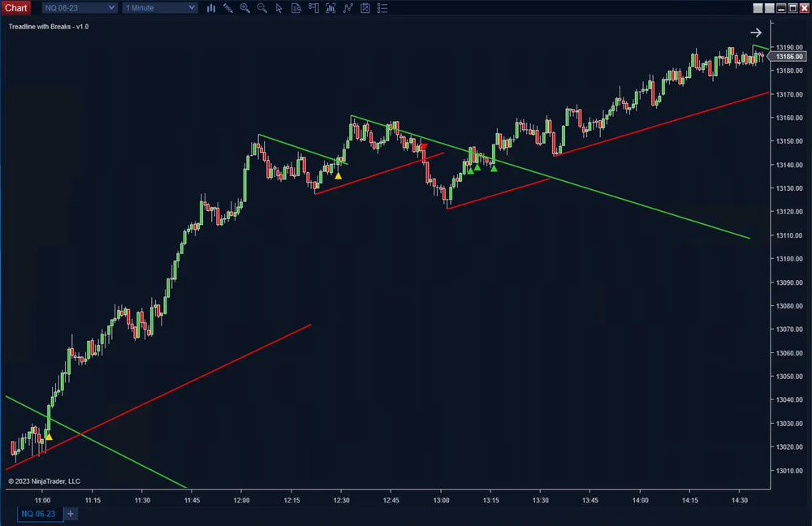Open the 1 Minute timeframe dropdown
Image resolution: width=812 pixels, height=526 pixels.
coord(159,7)
